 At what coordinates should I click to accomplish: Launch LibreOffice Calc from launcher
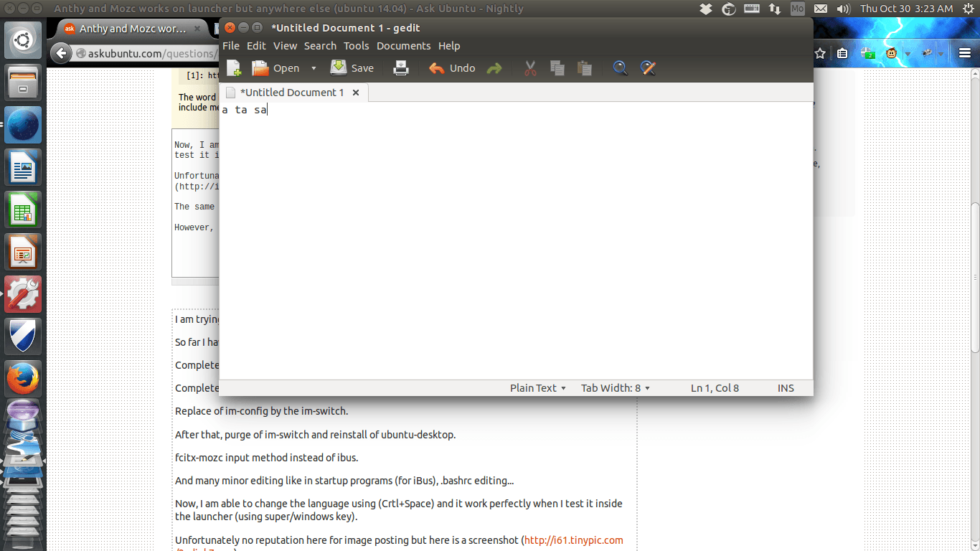tap(23, 209)
